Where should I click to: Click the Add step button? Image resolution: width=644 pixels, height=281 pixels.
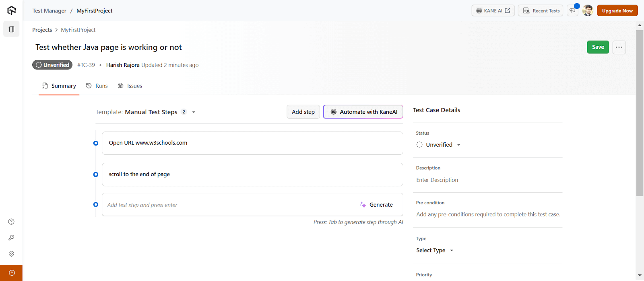[303, 112]
